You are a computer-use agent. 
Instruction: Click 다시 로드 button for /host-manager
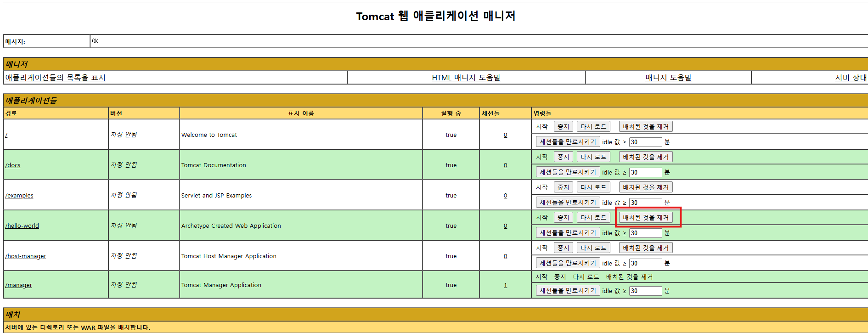click(593, 248)
